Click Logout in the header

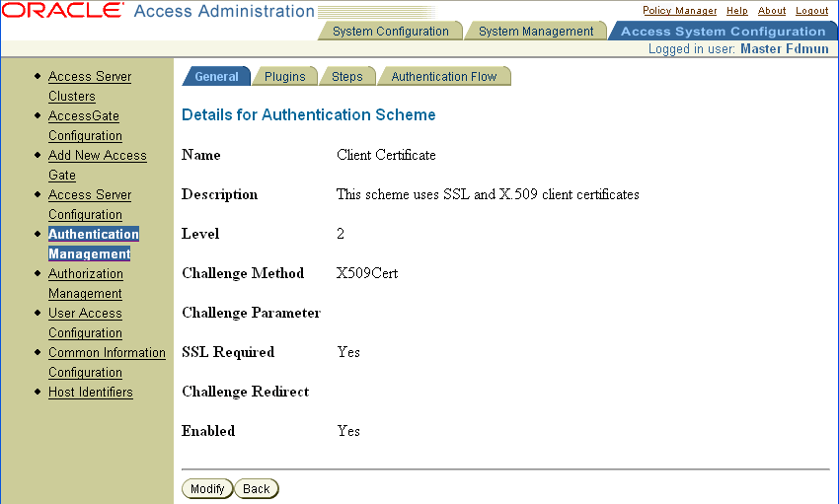click(811, 11)
